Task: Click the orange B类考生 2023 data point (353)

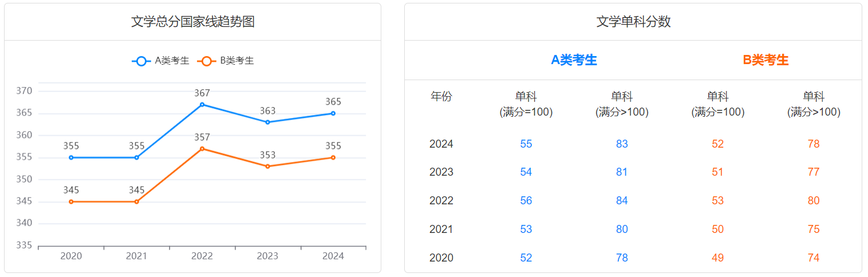Action: pos(267,167)
